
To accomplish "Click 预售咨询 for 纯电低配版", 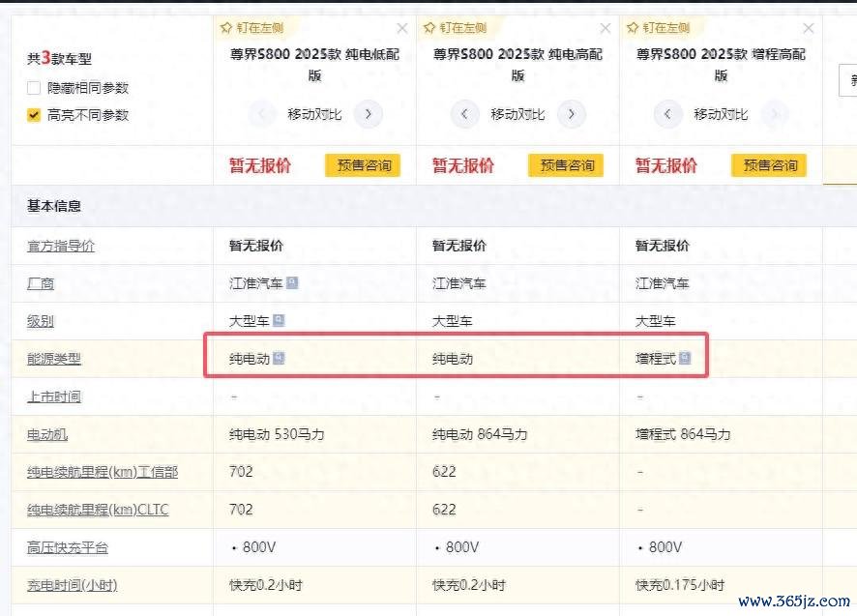I will pos(363,165).
